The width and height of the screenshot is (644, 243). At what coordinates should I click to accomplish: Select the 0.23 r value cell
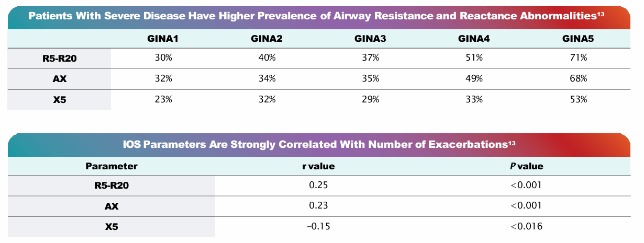point(319,206)
